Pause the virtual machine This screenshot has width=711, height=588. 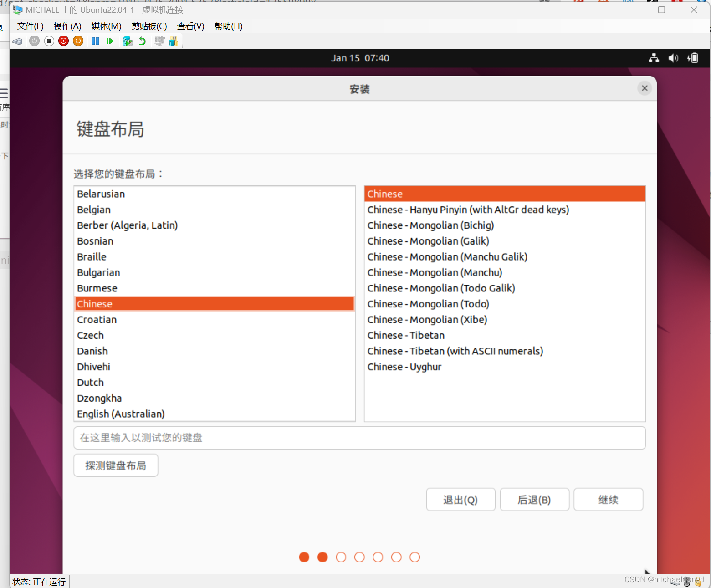[95, 41]
